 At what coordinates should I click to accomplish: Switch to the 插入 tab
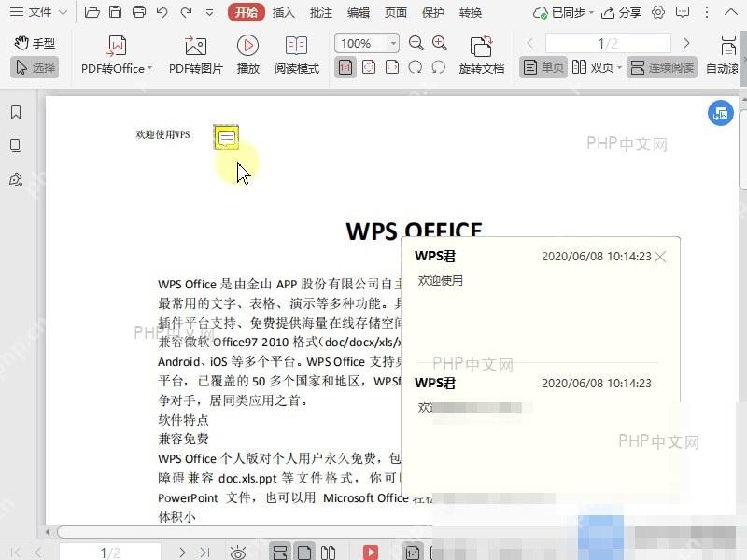(x=284, y=13)
